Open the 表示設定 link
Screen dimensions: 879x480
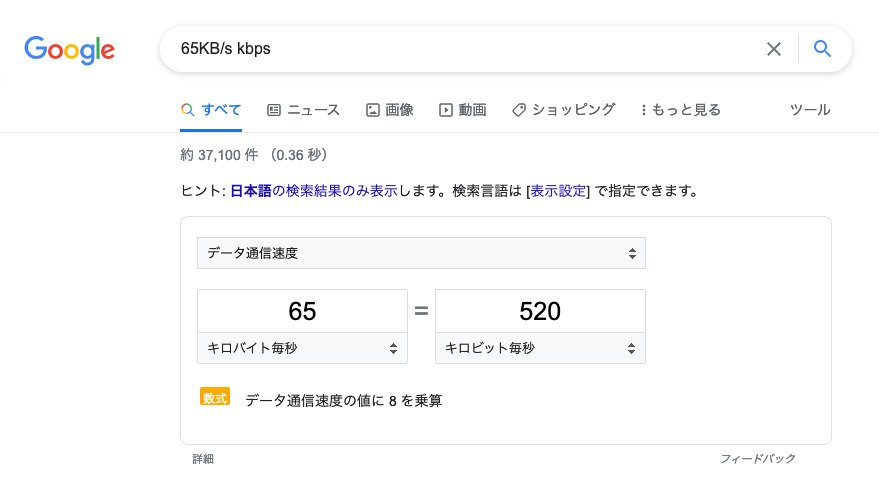[x=558, y=190]
